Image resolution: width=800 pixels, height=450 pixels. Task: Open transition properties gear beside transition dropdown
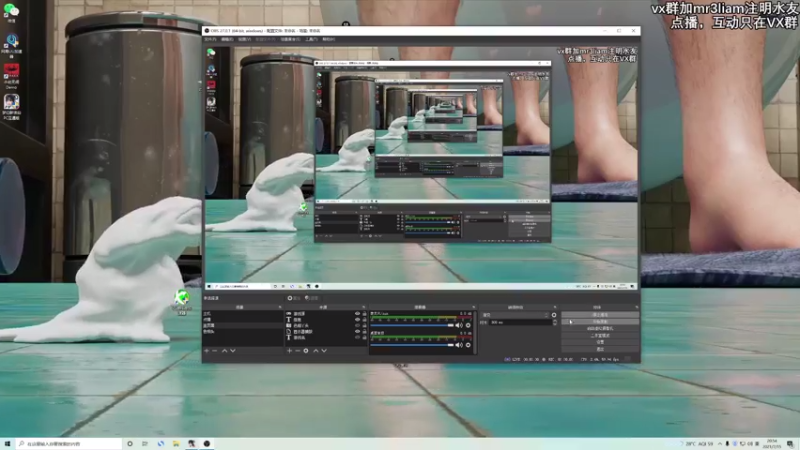554,315
